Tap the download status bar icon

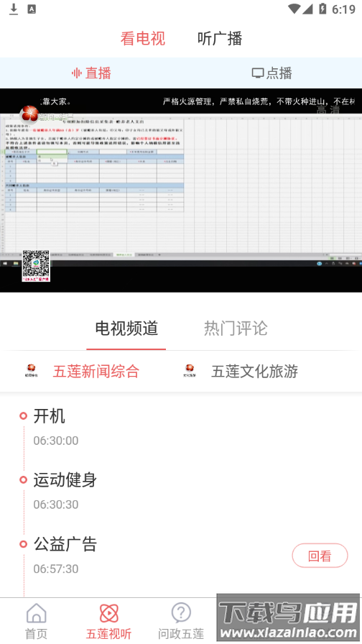click(14, 9)
